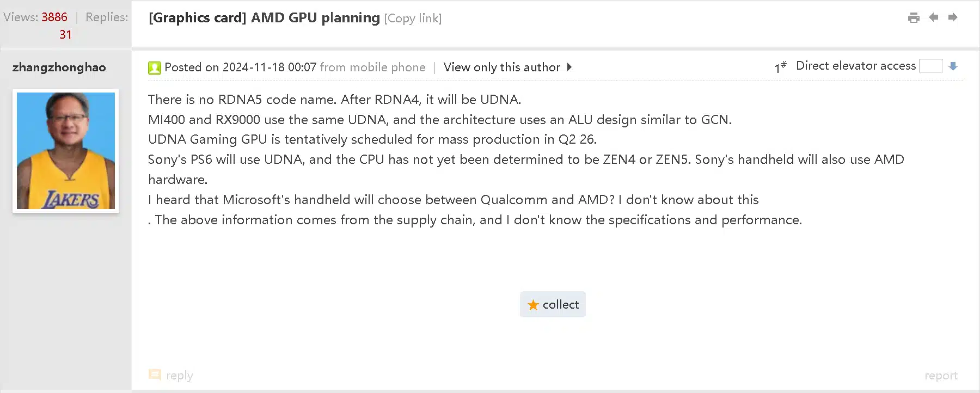Click the Lakers jersey avatar image
This screenshot has height=393, width=980.
[66, 151]
